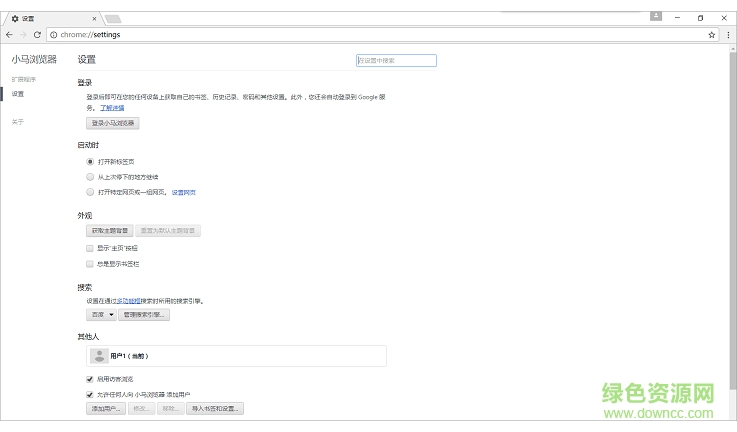Open 扩展程序 in the sidebar

coord(24,79)
